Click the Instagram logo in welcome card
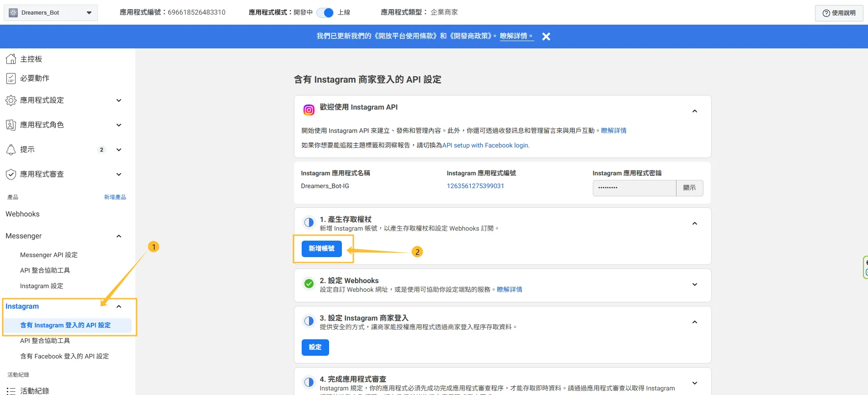 point(309,110)
